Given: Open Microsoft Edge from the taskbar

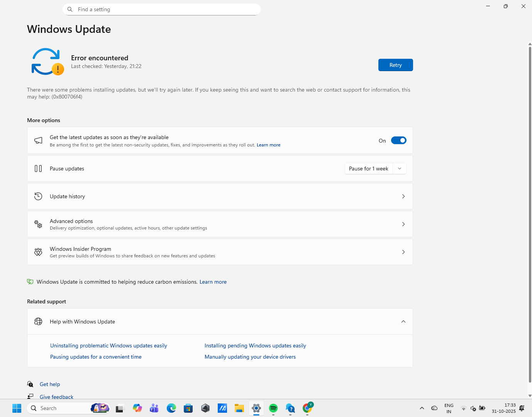Looking at the screenshot, I should tap(171, 408).
